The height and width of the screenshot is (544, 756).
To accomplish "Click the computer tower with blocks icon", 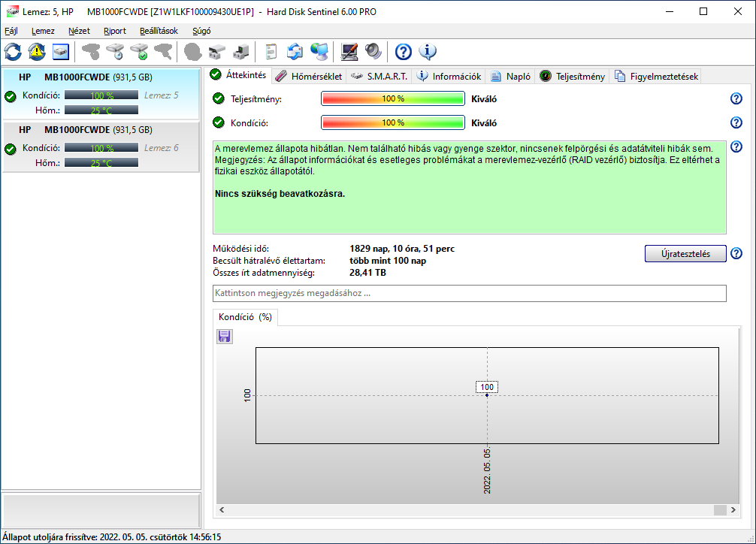I will tap(240, 52).
